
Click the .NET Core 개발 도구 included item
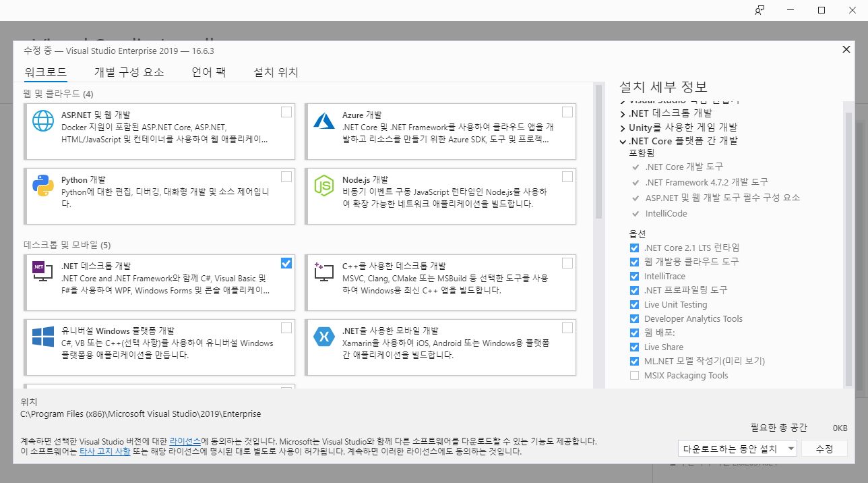click(x=684, y=167)
